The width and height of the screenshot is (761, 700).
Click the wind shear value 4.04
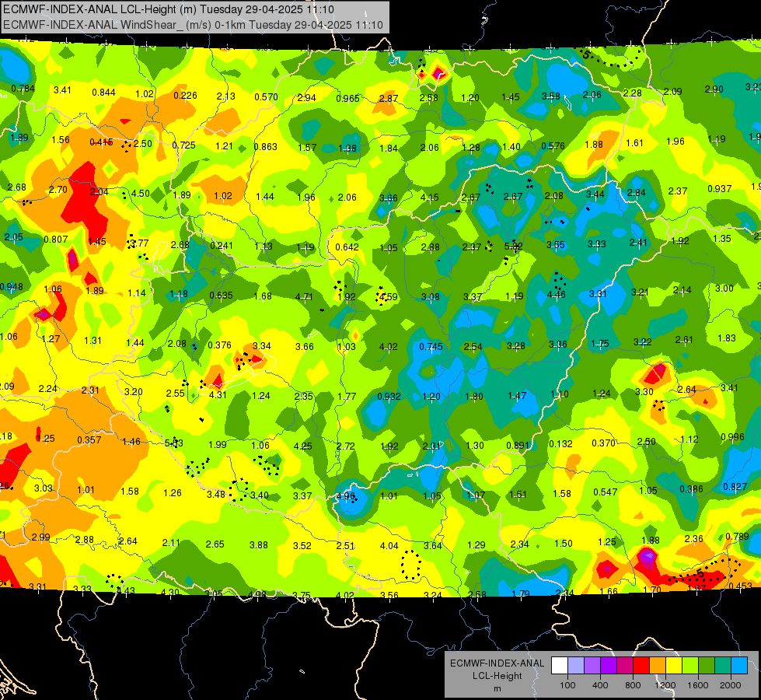389,546
